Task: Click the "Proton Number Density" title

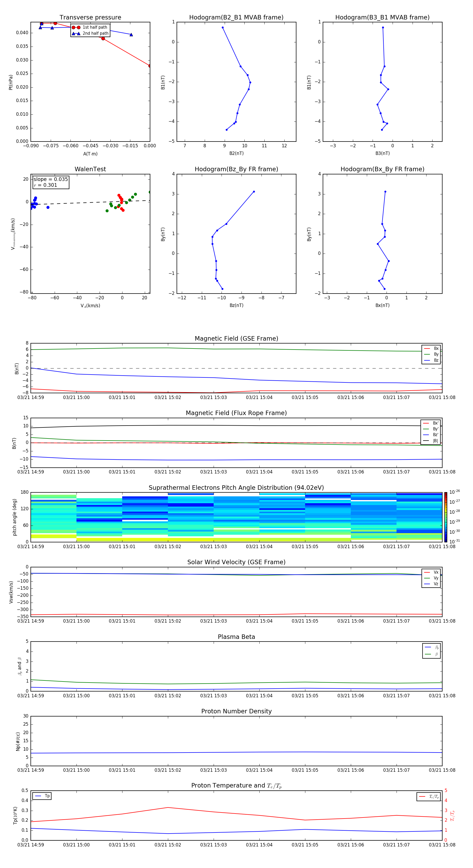Action: click(x=236, y=711)
